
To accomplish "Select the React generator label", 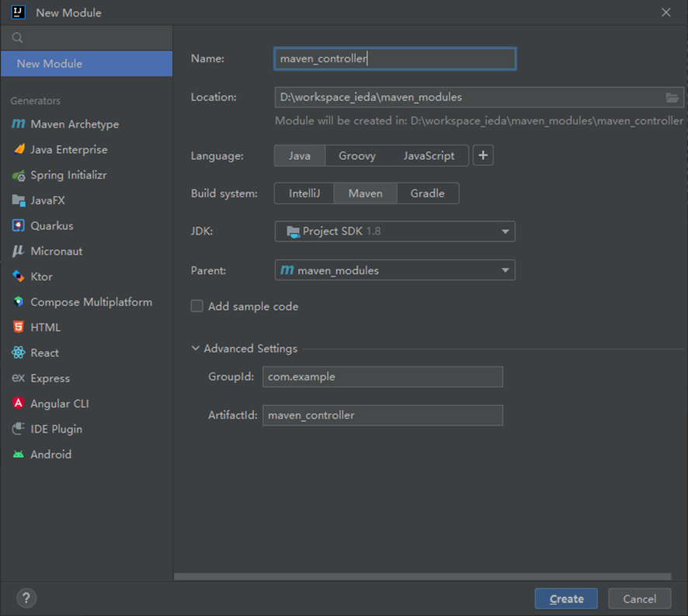I will 45,353.
